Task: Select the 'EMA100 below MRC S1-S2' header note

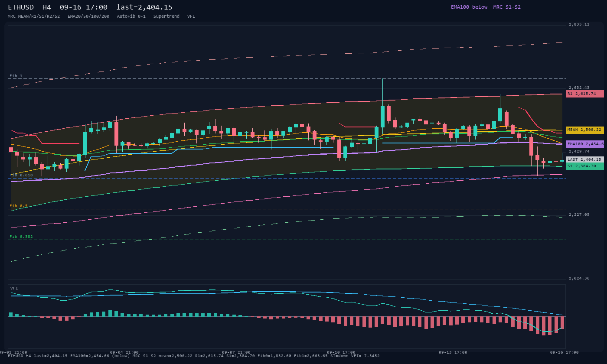Action: (486, 7)
